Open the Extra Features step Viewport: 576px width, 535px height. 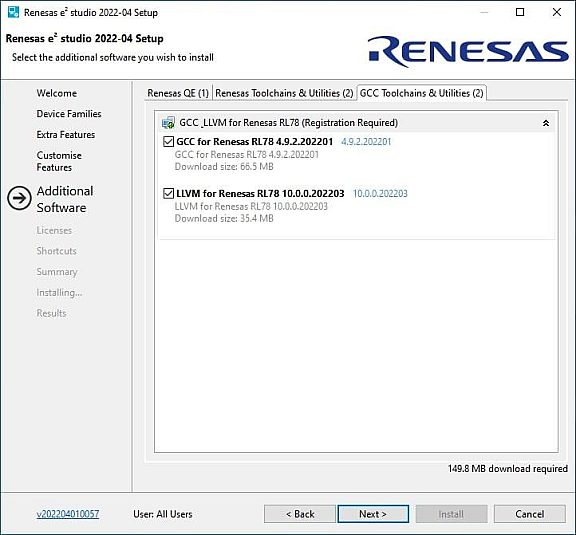pos(66,134)
